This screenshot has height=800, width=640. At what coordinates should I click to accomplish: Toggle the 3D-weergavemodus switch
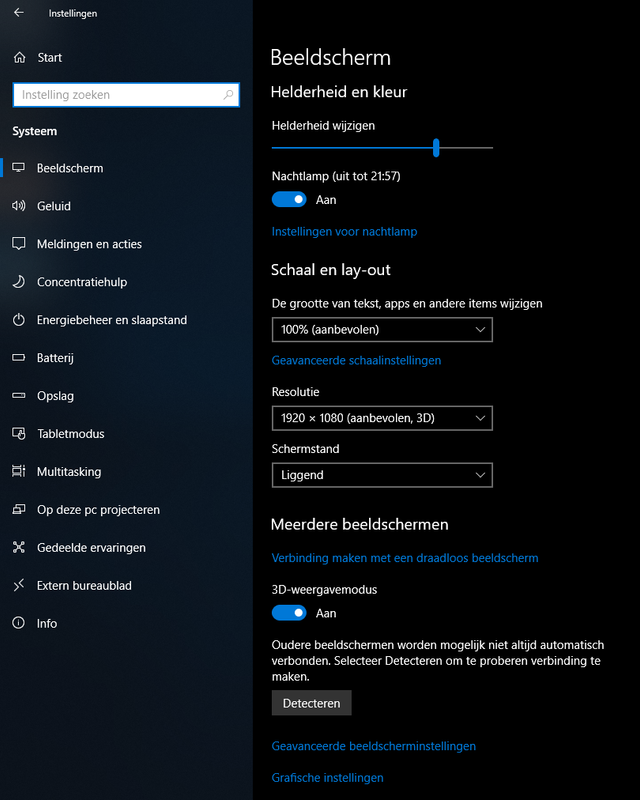[289, 613]
